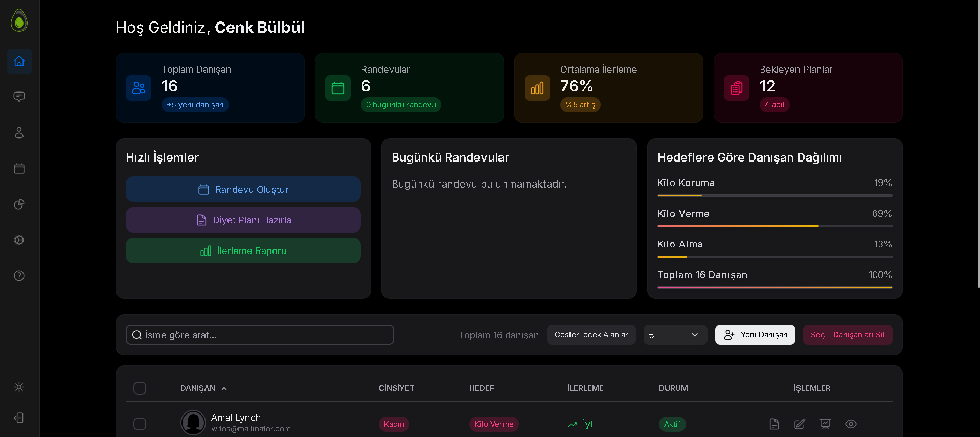Open the help question mark icon
The width and height of the screenshot is (980, 437).
pos(19,276)
